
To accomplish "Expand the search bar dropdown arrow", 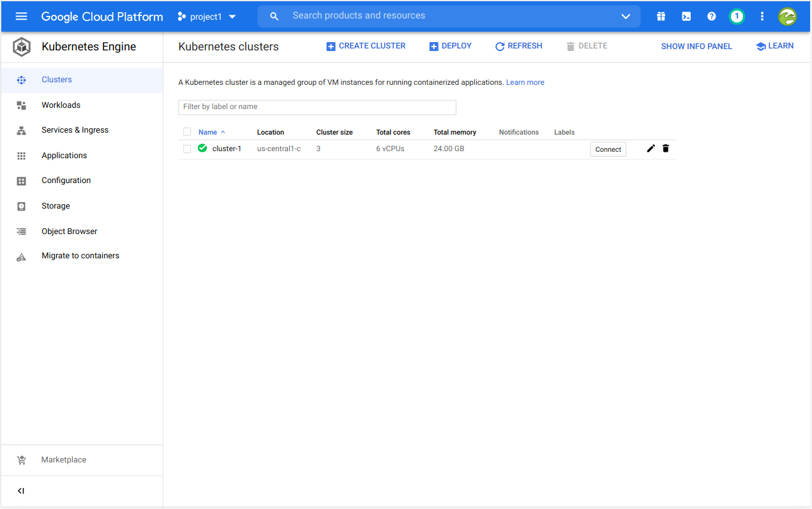I will point(626,17).
